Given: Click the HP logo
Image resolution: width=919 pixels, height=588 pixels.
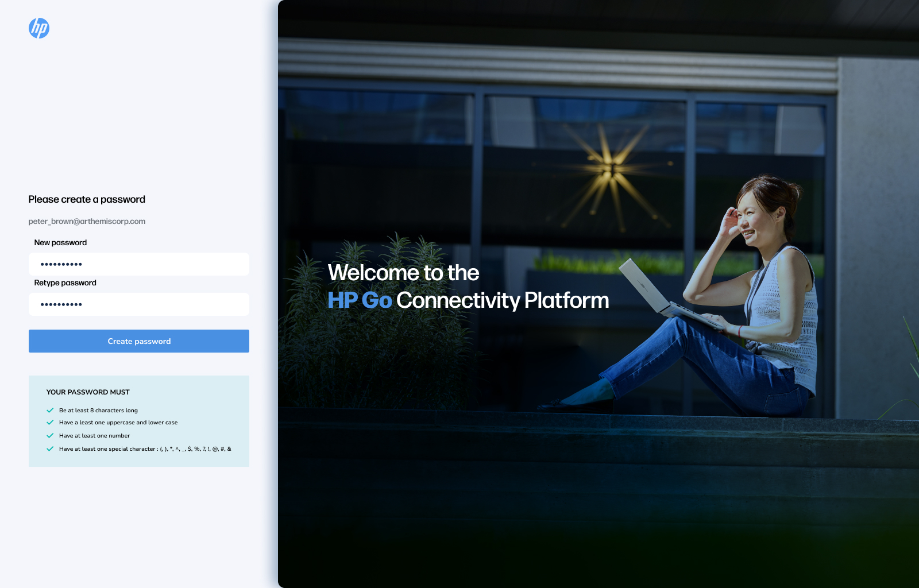Looking at the screenshot, I should (x=39, y=28).
